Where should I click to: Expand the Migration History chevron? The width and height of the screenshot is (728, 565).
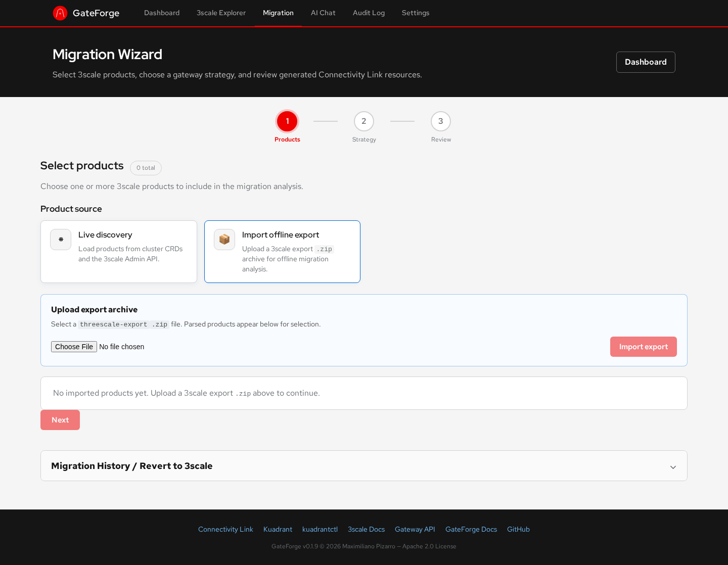pos(673,467)
